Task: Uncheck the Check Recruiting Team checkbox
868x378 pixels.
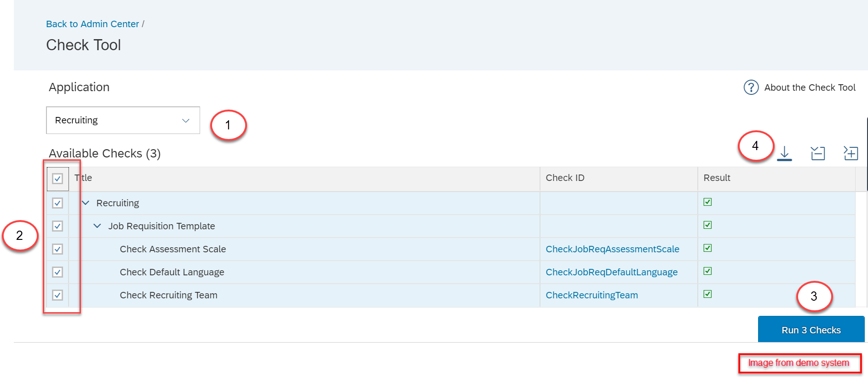Action: [57, 295]
